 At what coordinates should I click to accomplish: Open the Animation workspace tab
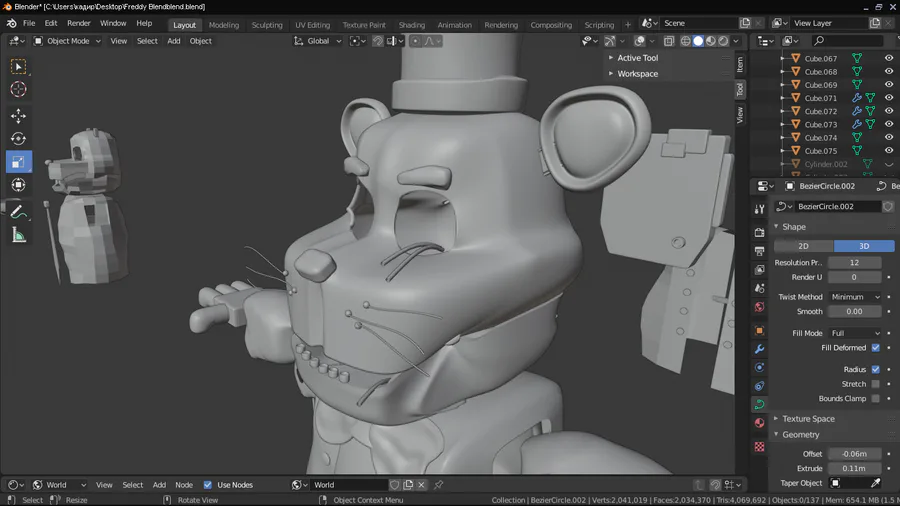(454, 25)
